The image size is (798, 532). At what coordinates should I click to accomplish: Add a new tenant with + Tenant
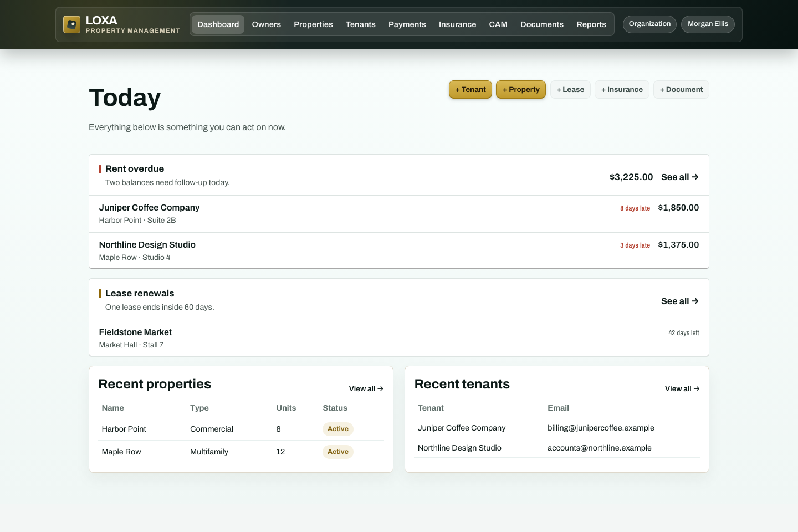click(x=470, y=90)
